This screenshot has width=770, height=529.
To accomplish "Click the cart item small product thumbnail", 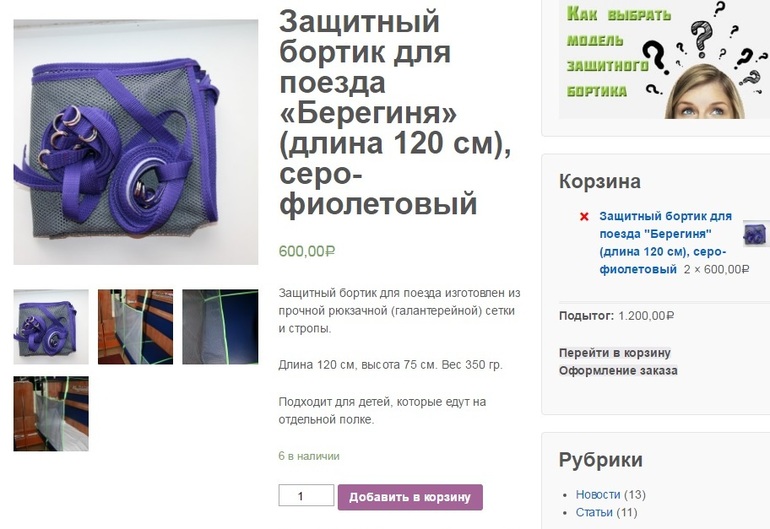I will (x=756, y=233).
